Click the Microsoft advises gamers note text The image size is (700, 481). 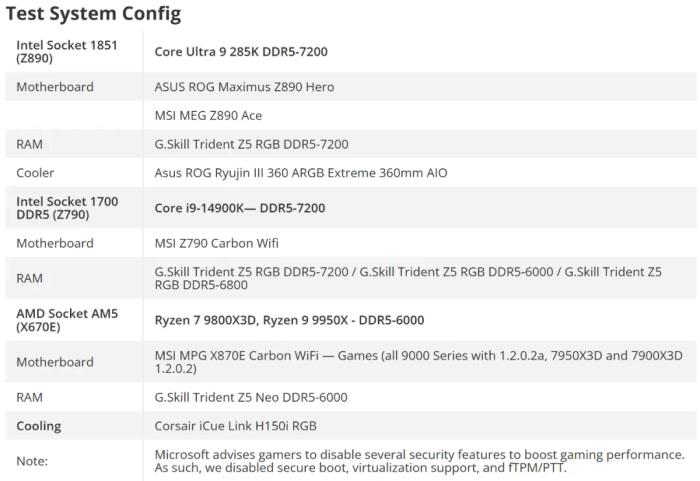point(420,461)
